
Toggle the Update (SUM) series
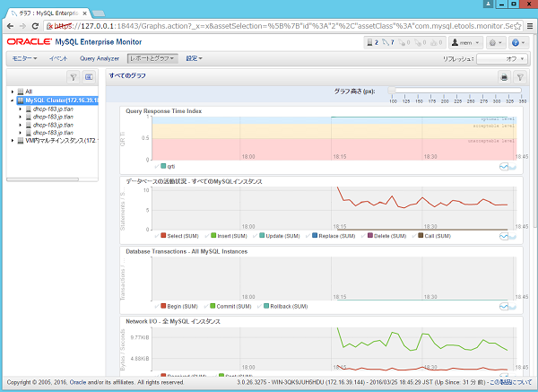point(276,236)
